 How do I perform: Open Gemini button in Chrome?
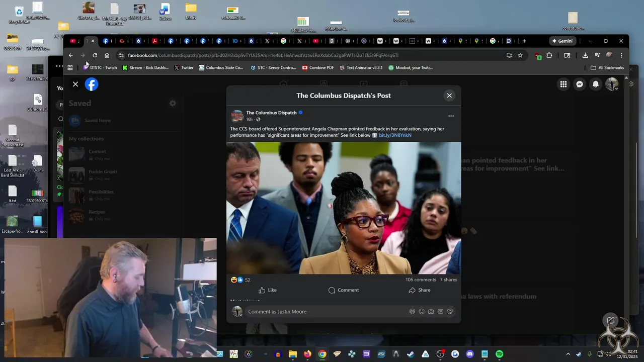(x=562, y=41)
